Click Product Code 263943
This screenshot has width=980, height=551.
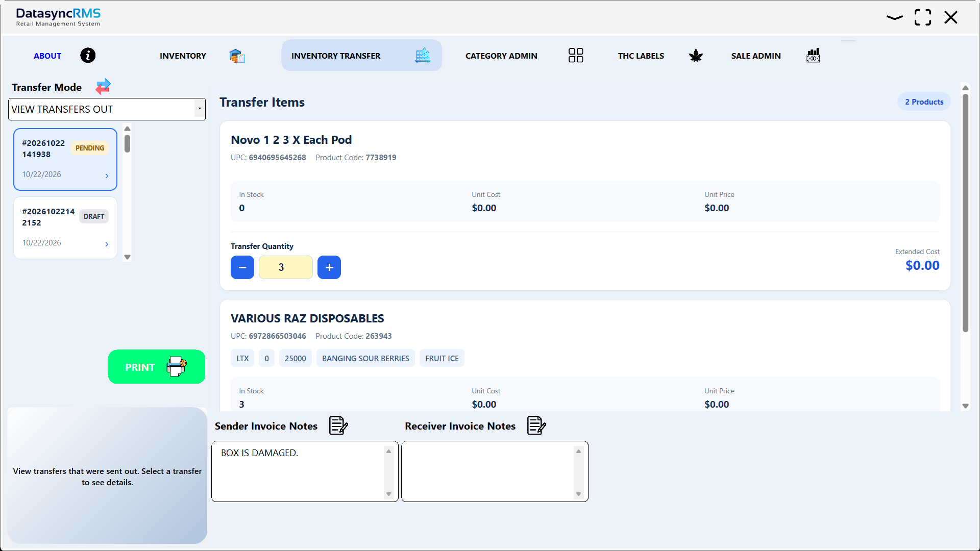(x=354, y=336)
